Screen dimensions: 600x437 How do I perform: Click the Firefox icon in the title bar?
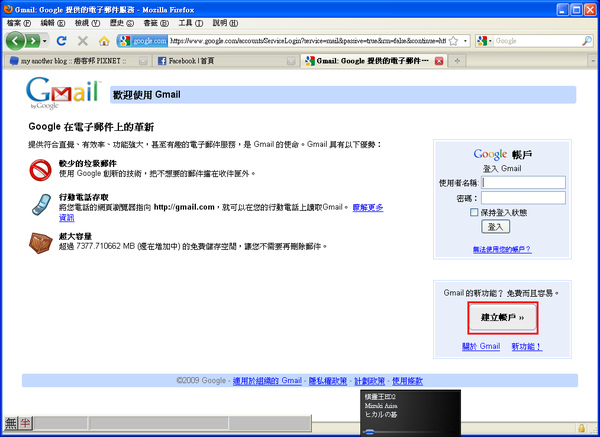click(8, 9)
